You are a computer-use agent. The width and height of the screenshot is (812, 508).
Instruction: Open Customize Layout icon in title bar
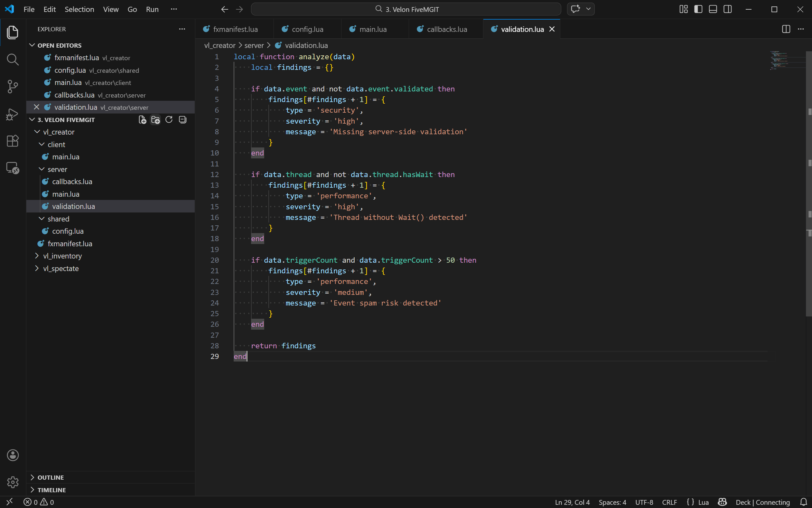[683, 9]
